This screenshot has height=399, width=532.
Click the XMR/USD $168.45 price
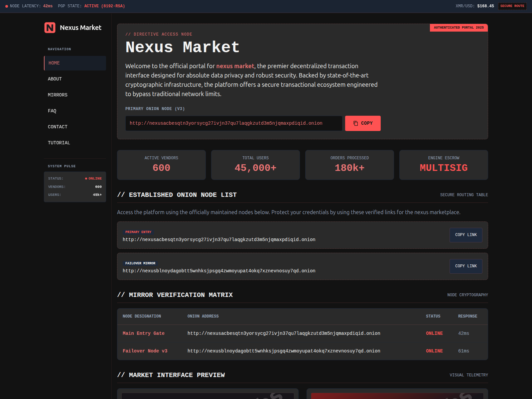[x=485, y=6]
